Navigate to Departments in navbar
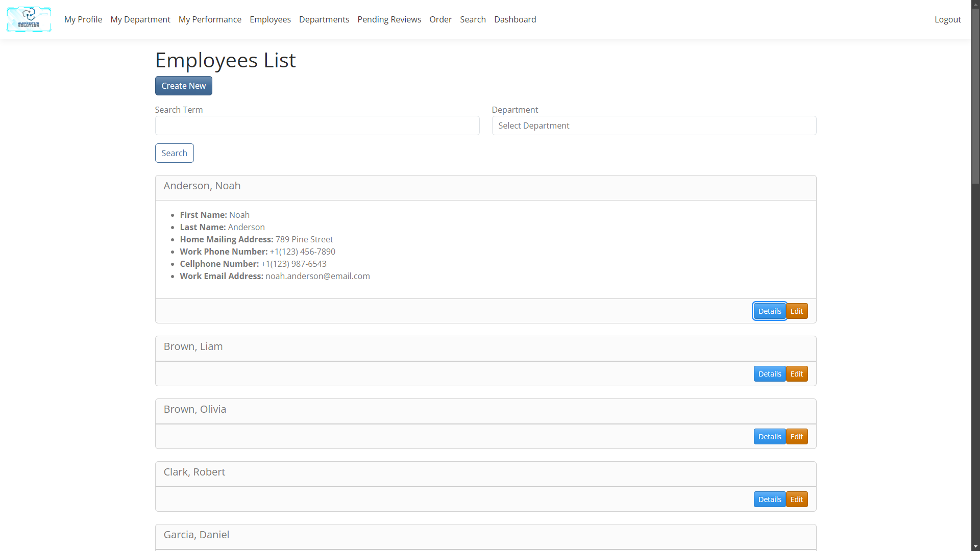980x551 pixels. click(x=324, y=19)
